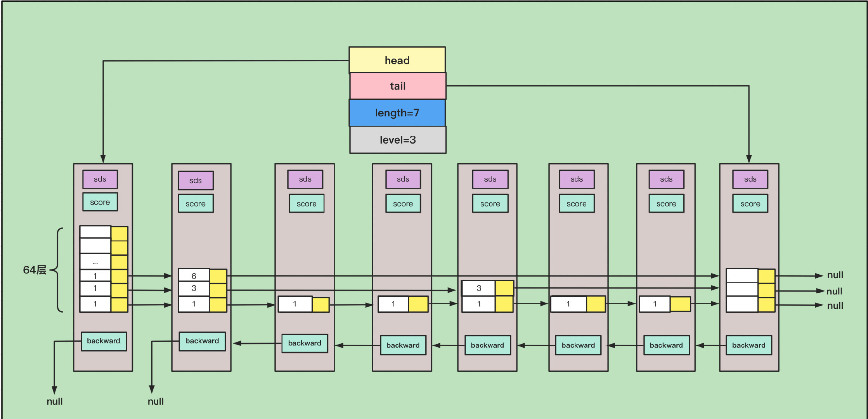Click the "sds" box in the third node
The height and width of the screenshot is (419, 868).
tap(305, 179)
